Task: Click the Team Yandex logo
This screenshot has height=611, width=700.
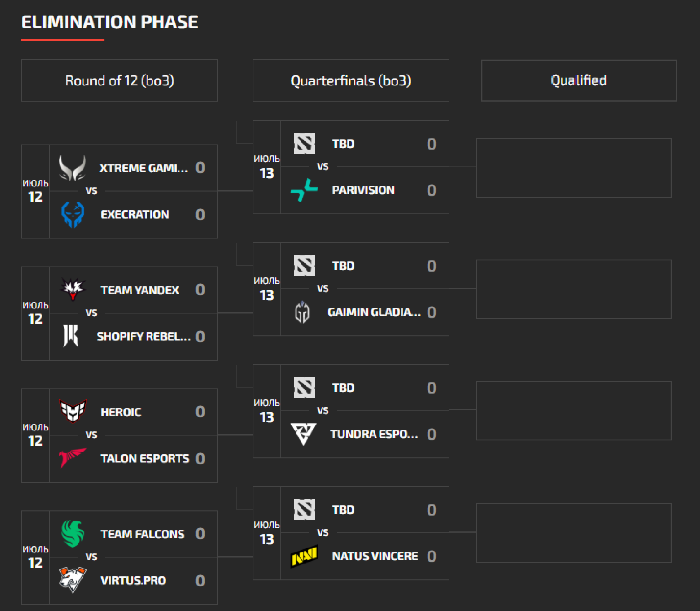Action: 73,289
